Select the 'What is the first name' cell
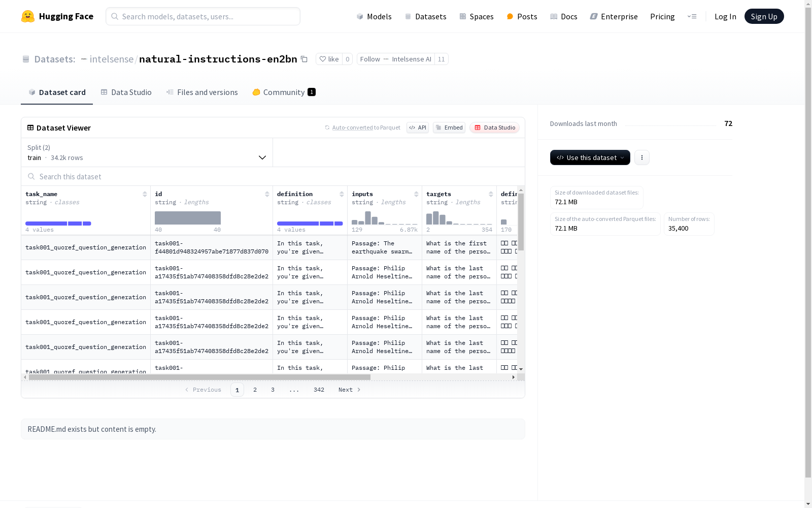 459,247
